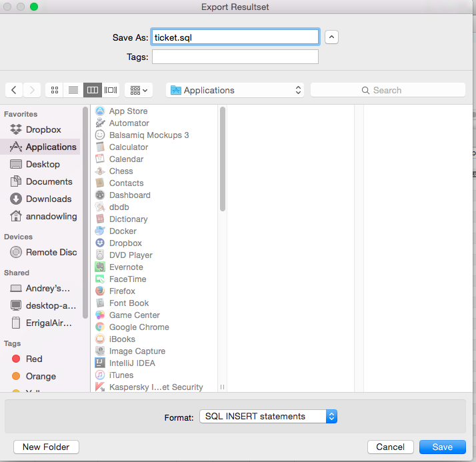The height and width of the screenshot is (462, 476).
Task: Open Downloads from the sidebar
Action: click(x=49, y=199)
